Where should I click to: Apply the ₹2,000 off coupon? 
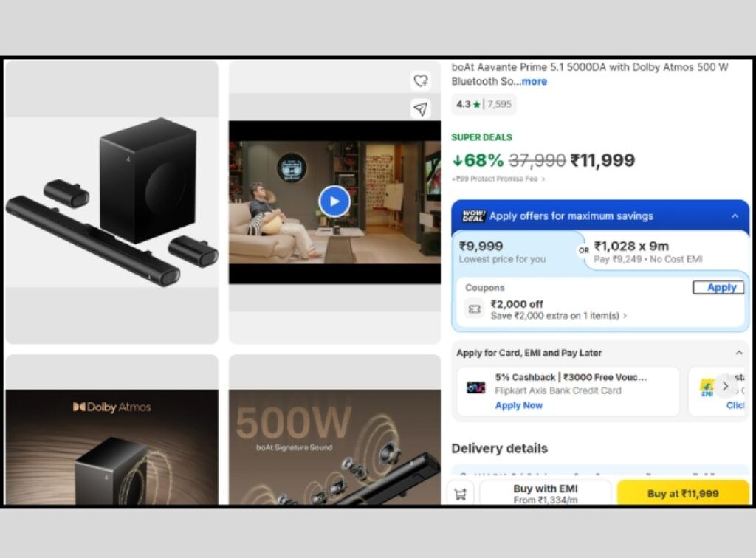click(x=718, y=288)
